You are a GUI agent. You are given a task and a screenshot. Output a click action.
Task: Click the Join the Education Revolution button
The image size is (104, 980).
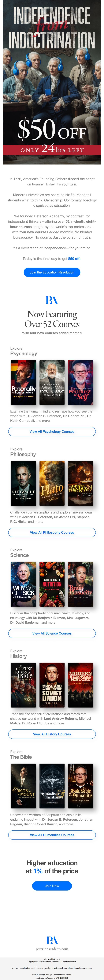[52, 272]
